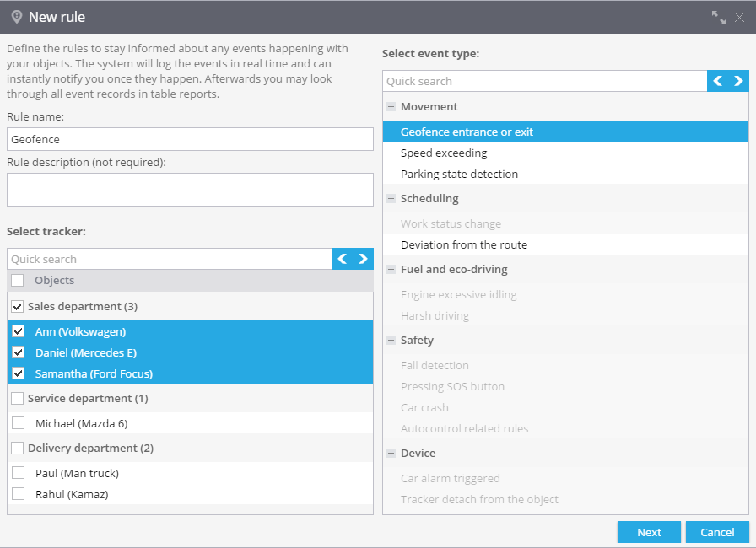
Task: Collapse the Fuel and eco-driving group
Action: pos(391,270)
